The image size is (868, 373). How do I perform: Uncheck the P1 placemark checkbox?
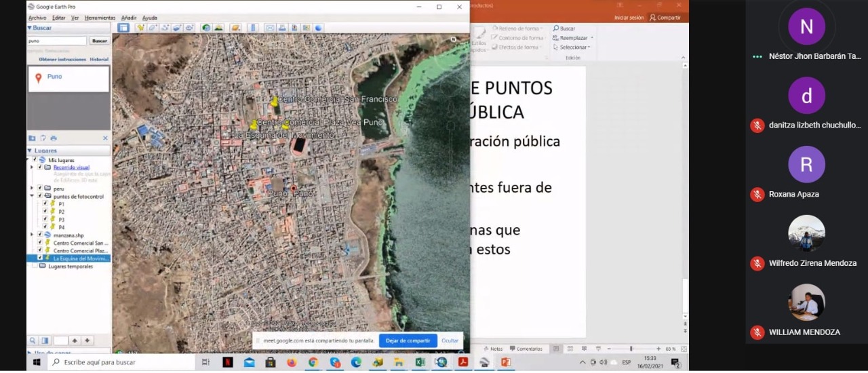point(45,203)
